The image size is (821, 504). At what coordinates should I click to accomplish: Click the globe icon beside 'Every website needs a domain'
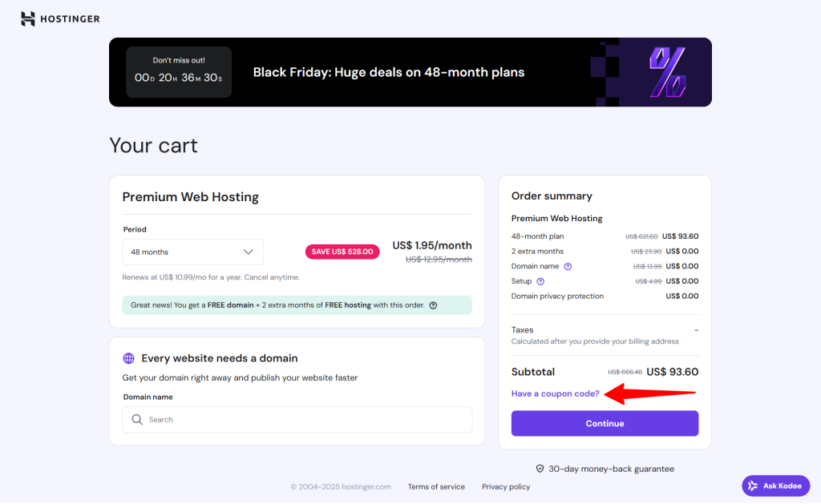131,357
